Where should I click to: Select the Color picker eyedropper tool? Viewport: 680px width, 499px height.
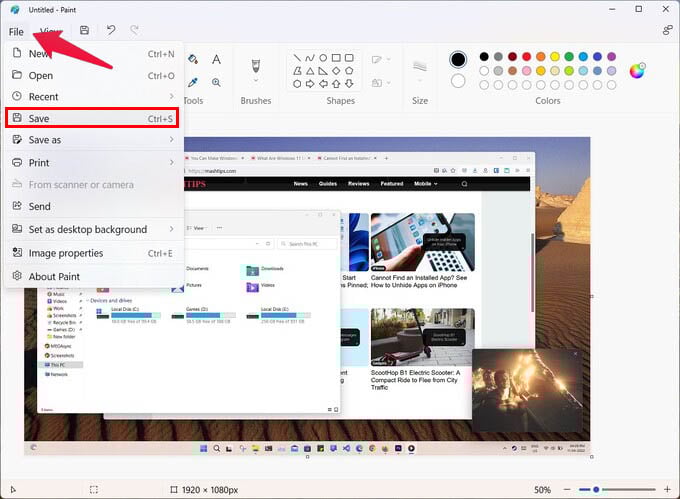[193, 82]
